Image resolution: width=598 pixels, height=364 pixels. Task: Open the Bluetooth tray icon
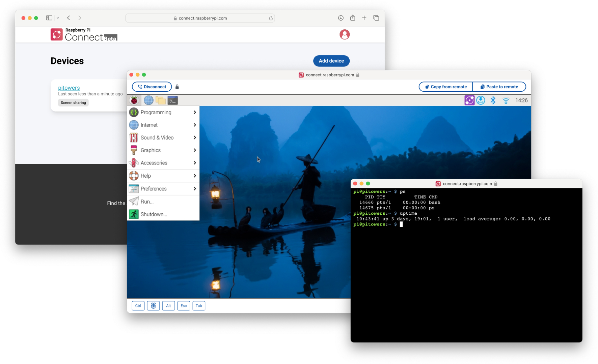(x=493, y=100)
